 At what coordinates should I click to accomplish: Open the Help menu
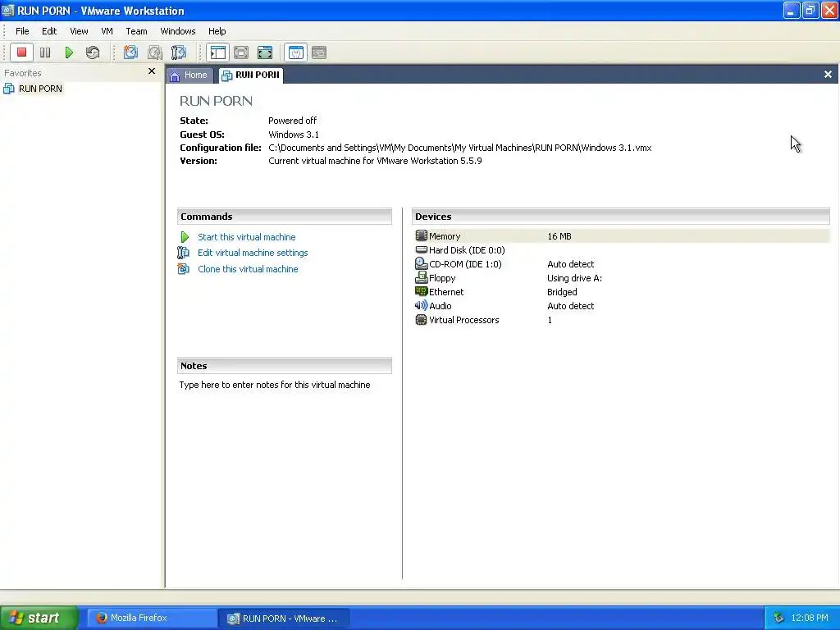pos(217,31)
